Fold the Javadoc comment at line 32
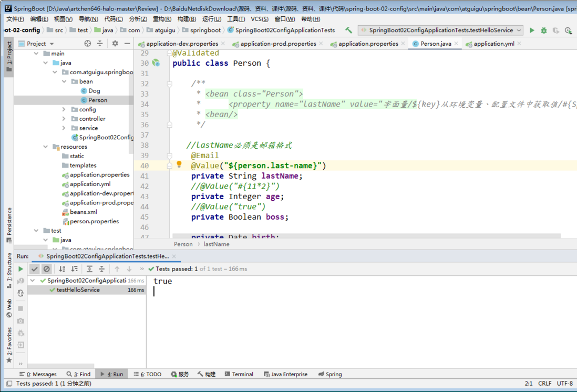Image resolution: width=577 pixels, height=392 pixels. pyautogui.click(x=170, y=84)
